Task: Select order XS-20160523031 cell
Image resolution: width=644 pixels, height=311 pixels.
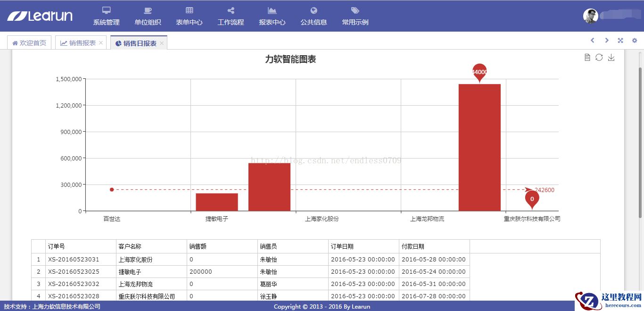Action: click(81, 260)
